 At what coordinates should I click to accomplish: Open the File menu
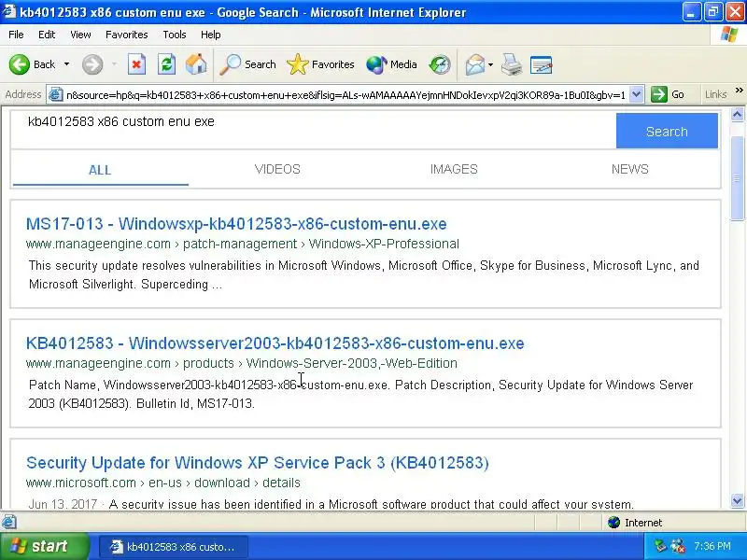tap(16, 35)
